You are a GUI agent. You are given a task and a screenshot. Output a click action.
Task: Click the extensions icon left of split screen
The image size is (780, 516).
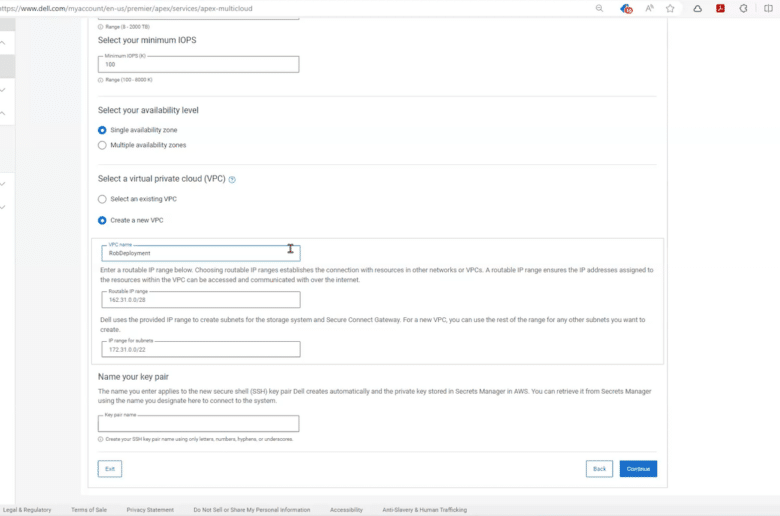743,8
